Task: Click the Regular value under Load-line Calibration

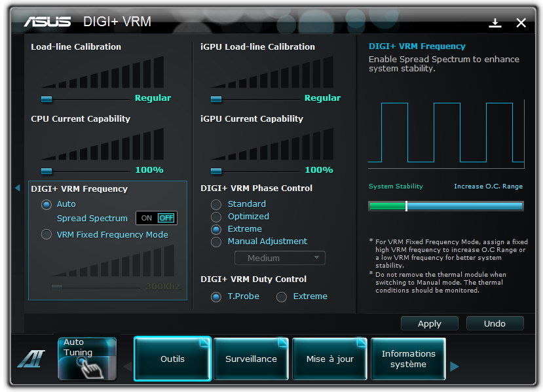Action: tap(153, 98)
